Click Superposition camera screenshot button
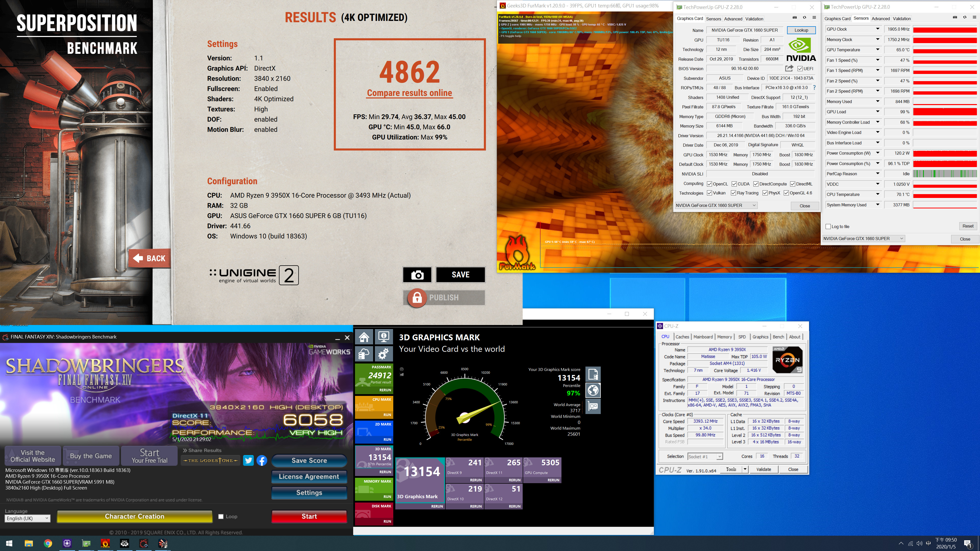Screen dimensions: 980x551 (417, 274)
